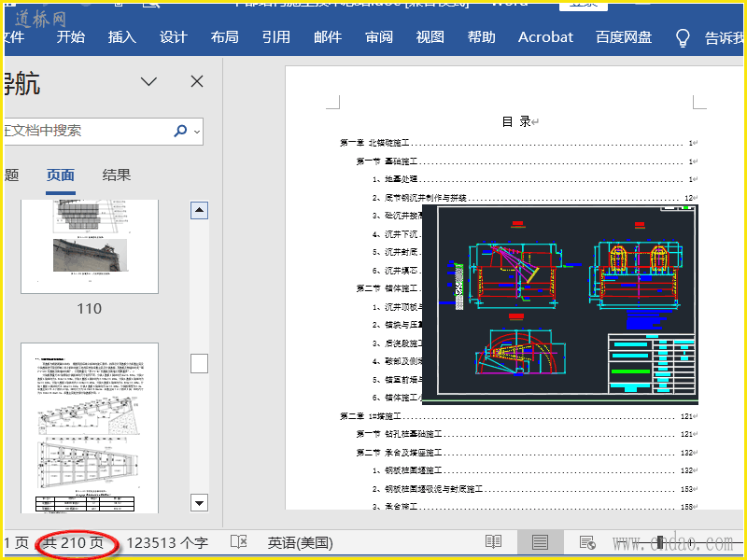Viewport: 747px width, 560px height.
Task: Click the proofing check icon in status bar
Action: (x=239, y=542)
